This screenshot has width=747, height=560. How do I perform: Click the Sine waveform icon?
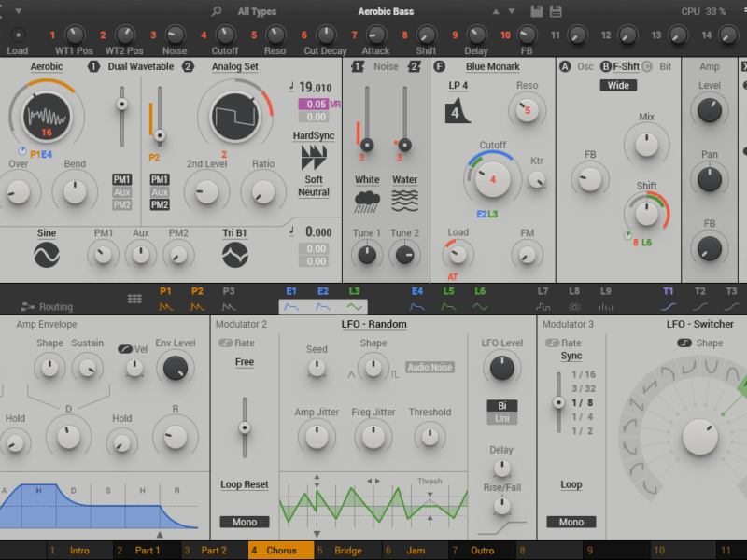click(47, 254)
